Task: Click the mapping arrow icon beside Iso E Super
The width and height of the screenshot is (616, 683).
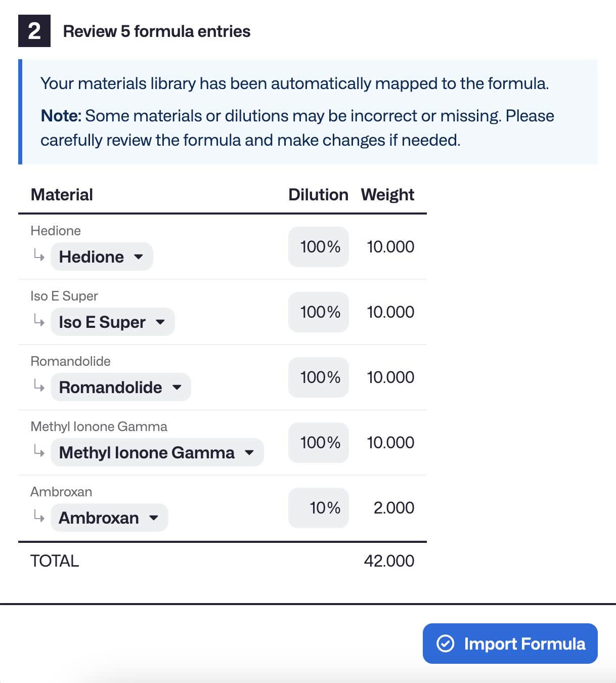Action: click(38, 322)
